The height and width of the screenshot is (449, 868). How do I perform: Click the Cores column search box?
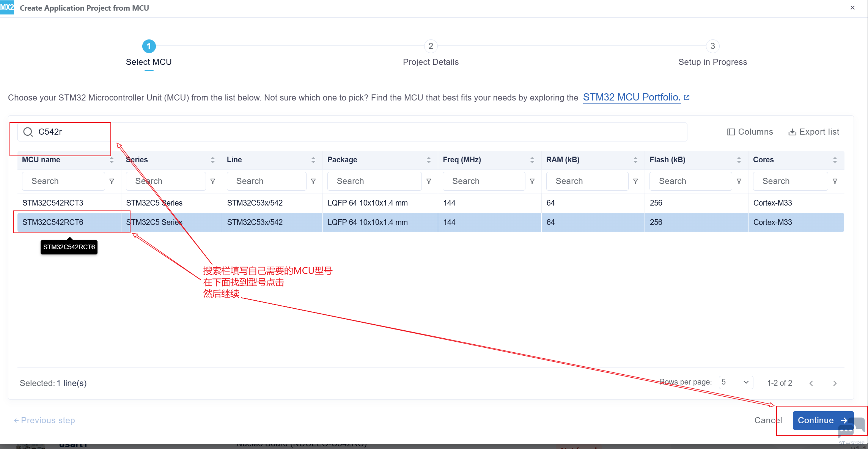791,181
